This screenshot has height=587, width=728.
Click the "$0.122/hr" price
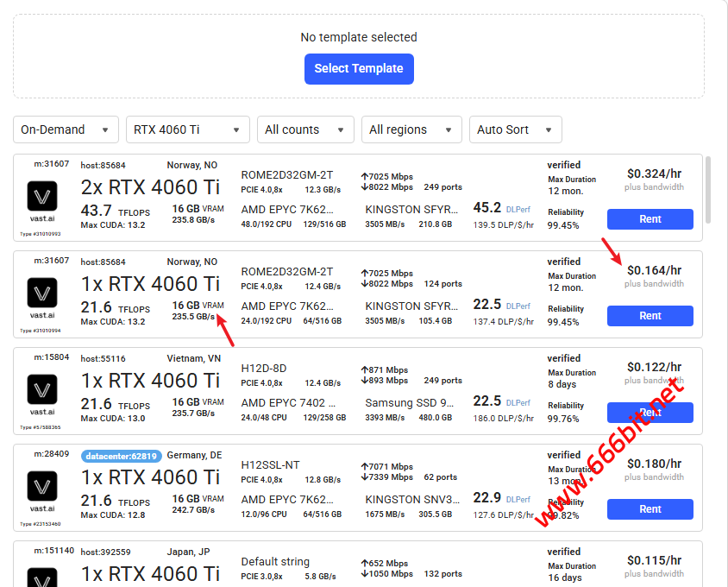tap(654, 367)
